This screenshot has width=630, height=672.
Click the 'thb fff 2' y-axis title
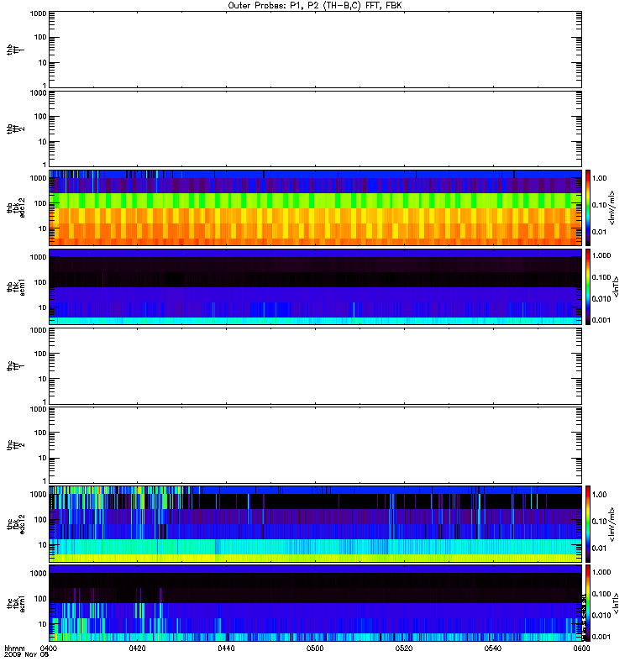[16, 129]
